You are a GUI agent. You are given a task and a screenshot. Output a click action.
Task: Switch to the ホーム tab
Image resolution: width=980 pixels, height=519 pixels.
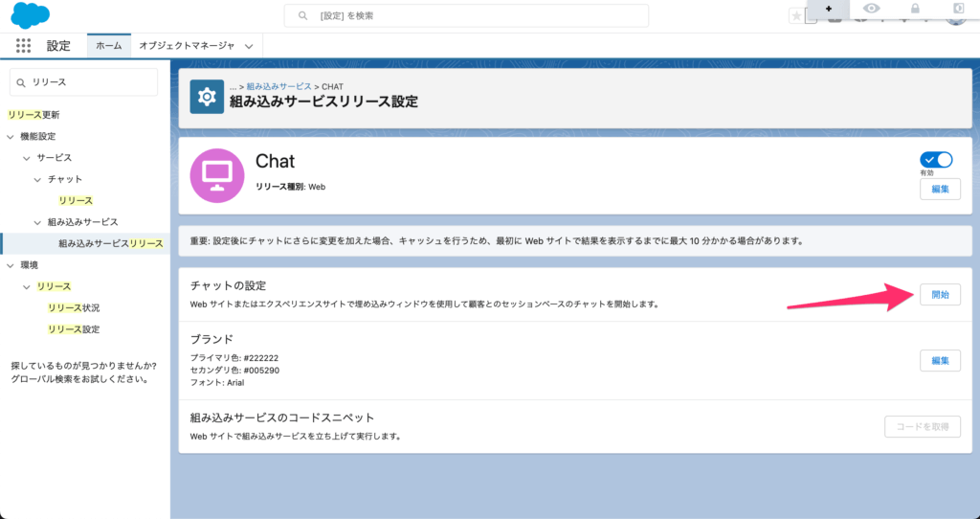tap(109, 46)
